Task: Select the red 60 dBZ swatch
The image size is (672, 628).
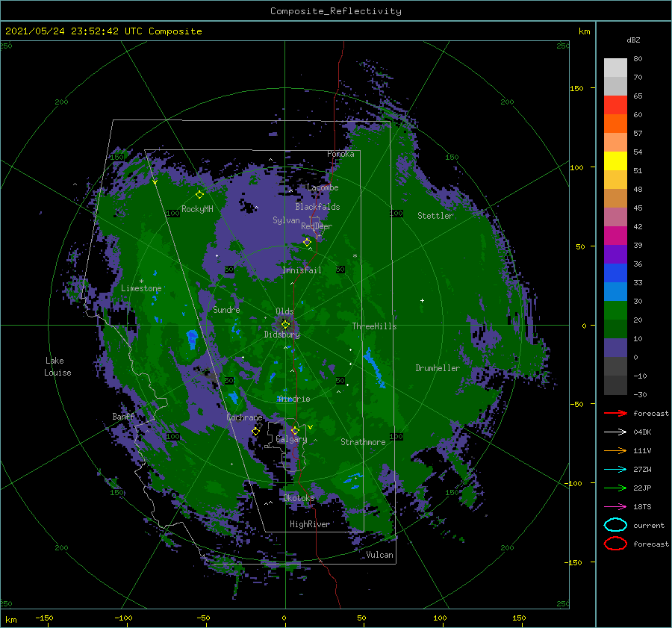Action: pos(615,105)
